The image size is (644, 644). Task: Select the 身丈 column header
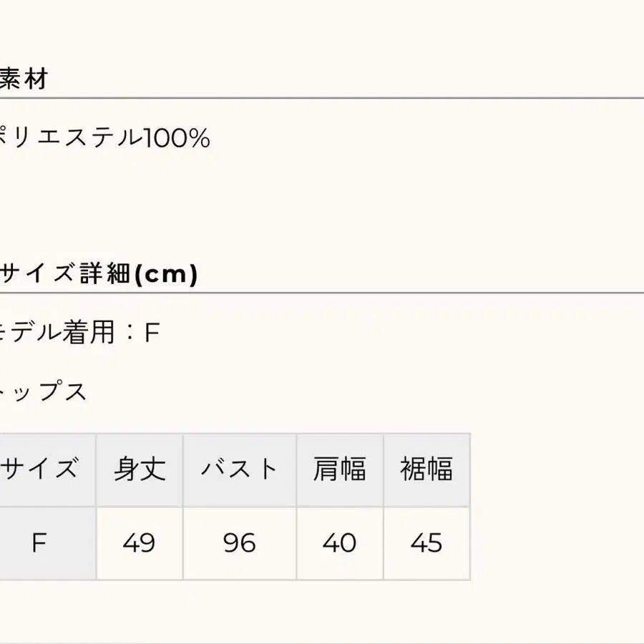[x=140, y=469]
